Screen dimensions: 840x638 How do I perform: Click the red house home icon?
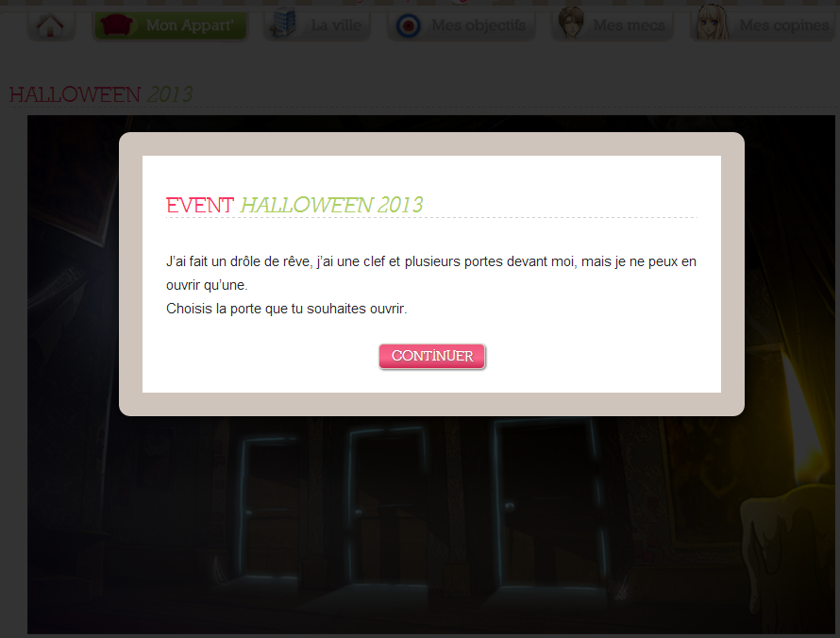50,25
